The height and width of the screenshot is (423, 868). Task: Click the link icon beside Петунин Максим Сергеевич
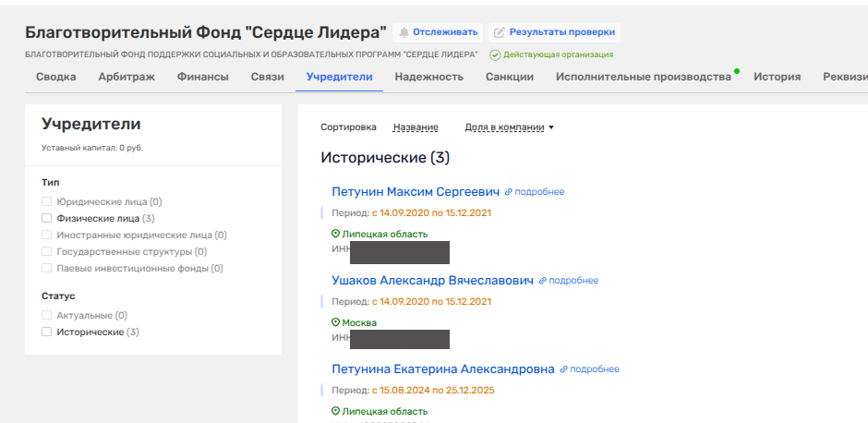508,192
